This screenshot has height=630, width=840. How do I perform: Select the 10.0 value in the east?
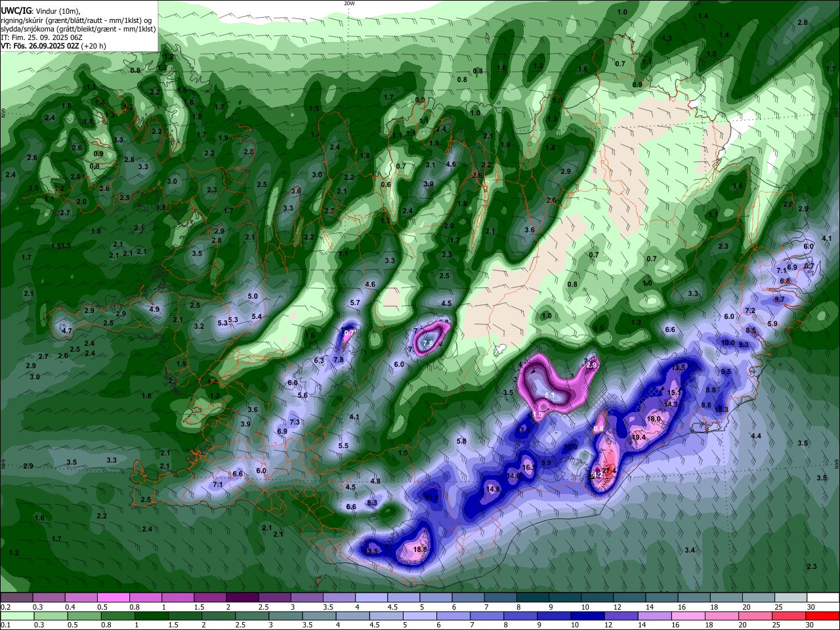728,343
